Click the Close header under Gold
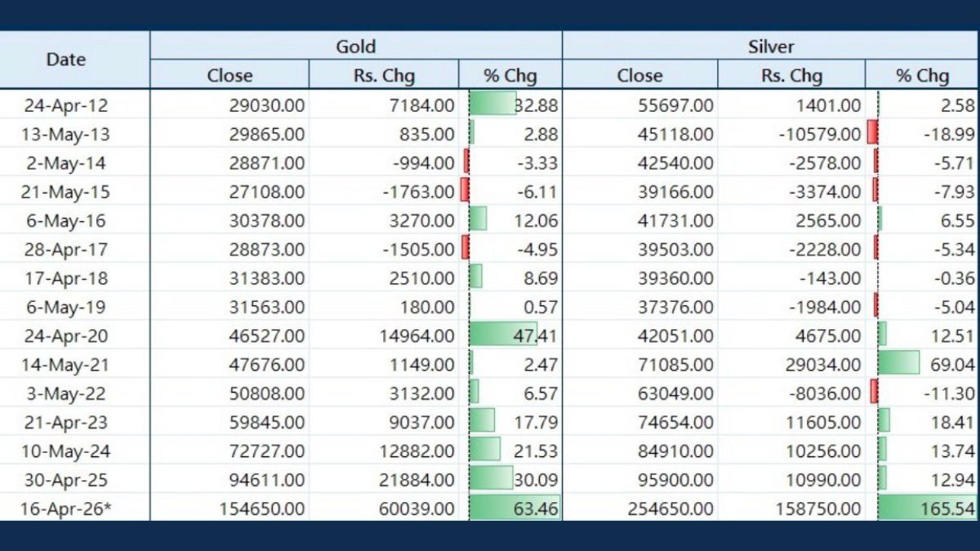 229,76
